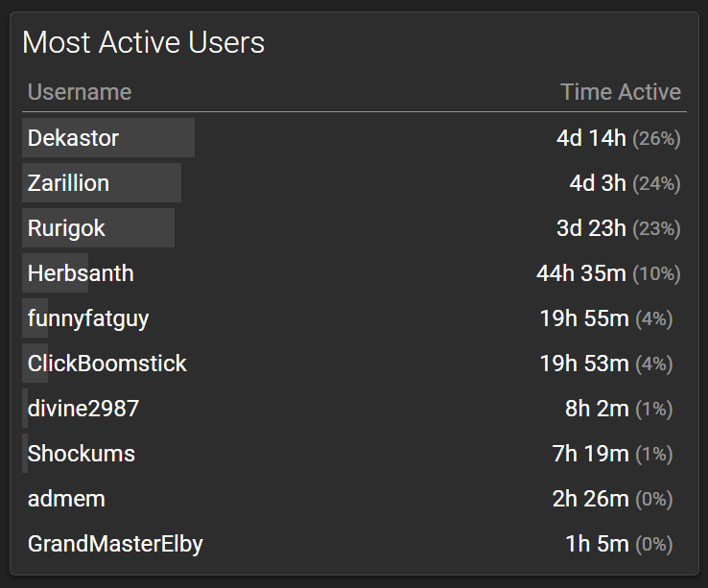Click the ClickBoomstick username
The width and height of the screenshot is (708, 588).
pos(107,364)
